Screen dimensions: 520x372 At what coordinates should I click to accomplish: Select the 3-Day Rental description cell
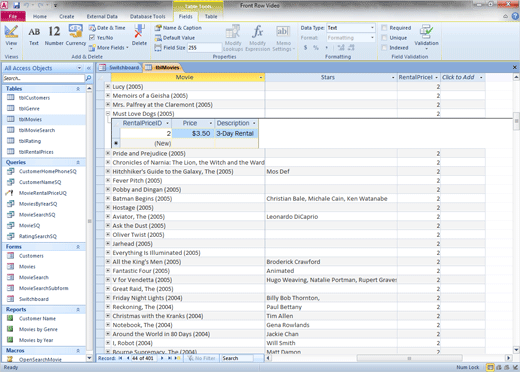(x=236, y=134)
